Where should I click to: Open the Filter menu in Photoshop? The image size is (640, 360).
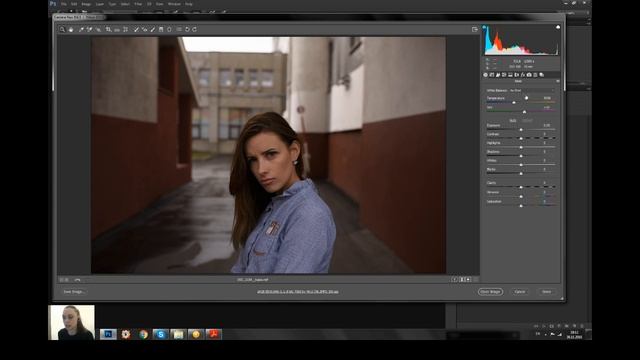138,4
